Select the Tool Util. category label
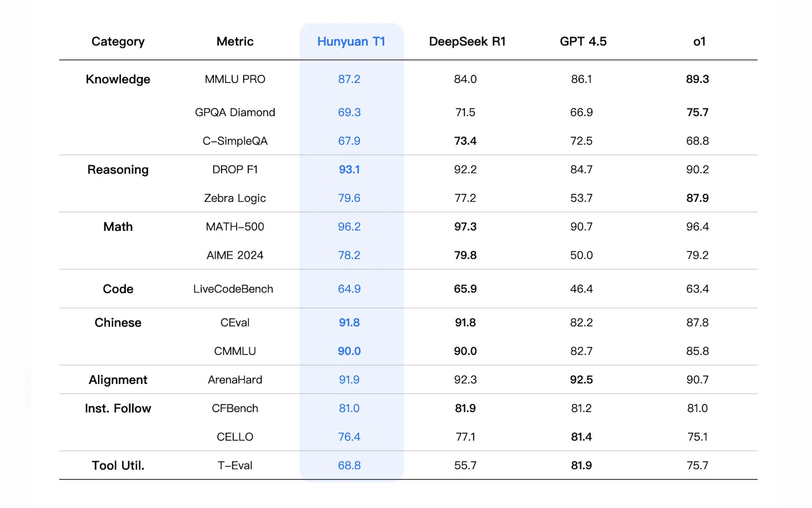 tap(118, 465)
